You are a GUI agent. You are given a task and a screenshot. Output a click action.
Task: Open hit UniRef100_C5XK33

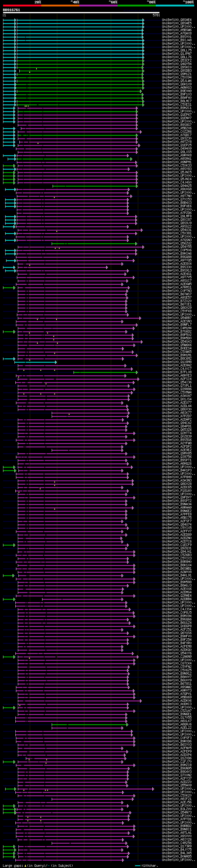pyautogui.click(x=177, y=165)
